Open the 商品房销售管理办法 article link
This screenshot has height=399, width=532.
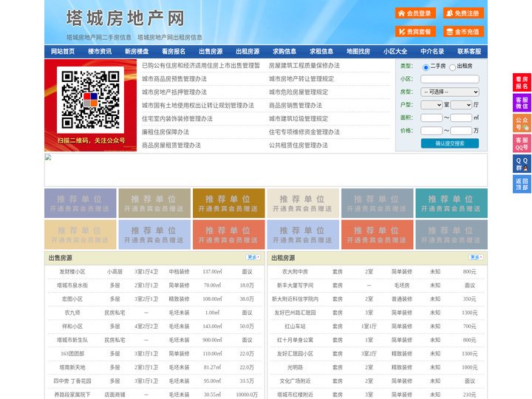pyautogui.click(x=296, y=105)
